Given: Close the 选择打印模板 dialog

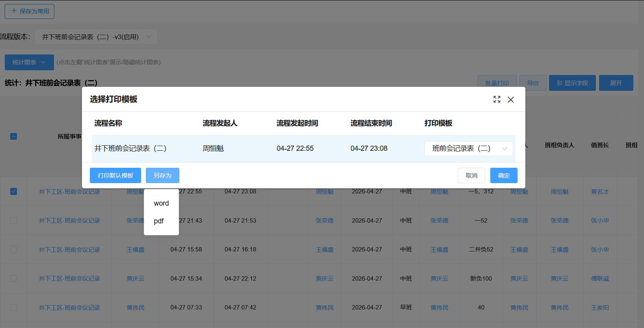Looking at the screenshot, I should 511,99.
